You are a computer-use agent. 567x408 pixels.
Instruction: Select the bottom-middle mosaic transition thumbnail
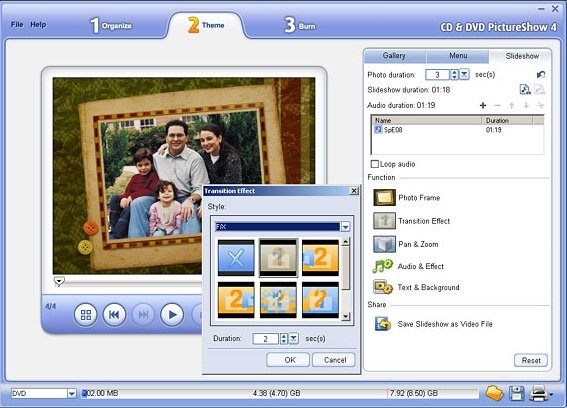point(278,300)
